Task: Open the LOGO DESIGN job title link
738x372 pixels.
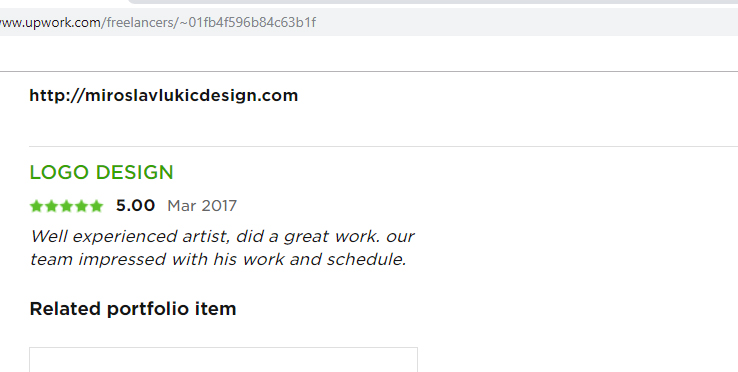Action: [101, 172]
